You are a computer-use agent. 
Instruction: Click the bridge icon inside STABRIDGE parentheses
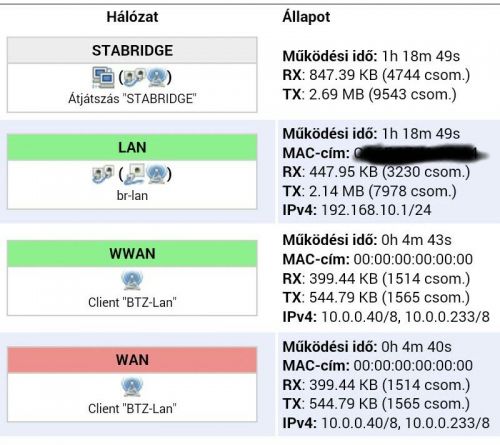(134, 77)
